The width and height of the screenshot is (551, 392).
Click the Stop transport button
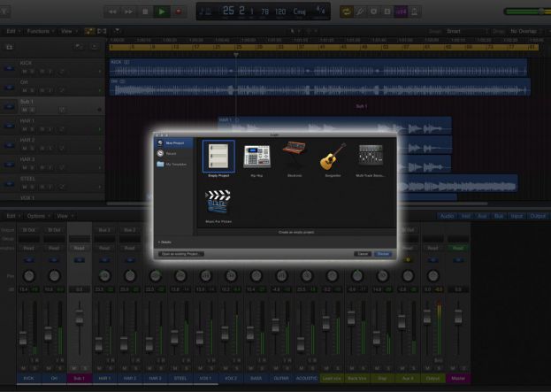click(145, 12)
